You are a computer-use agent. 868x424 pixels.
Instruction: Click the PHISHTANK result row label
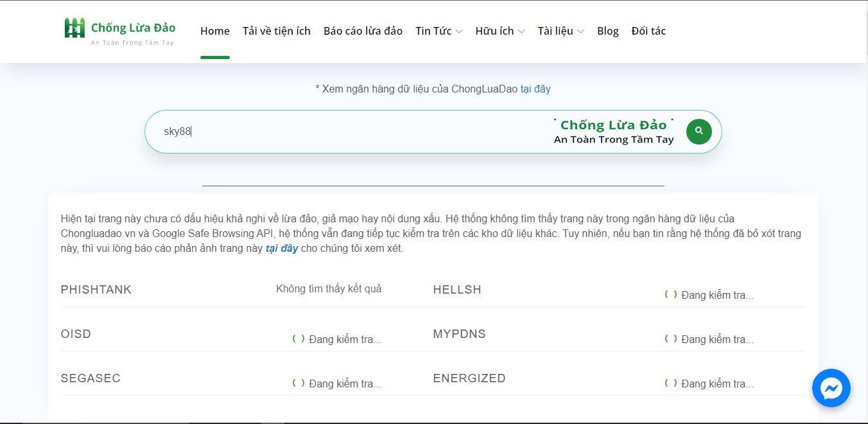[x=96, y=290]
